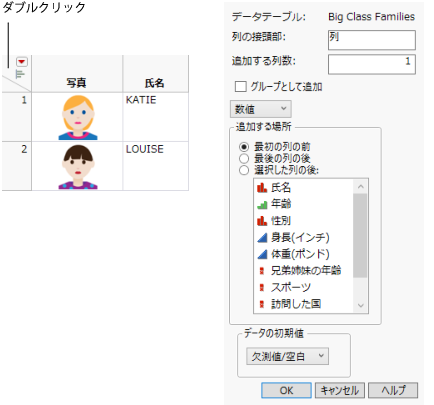Click the green row-state lines icon in the table corner

click(x=20, y=74)
